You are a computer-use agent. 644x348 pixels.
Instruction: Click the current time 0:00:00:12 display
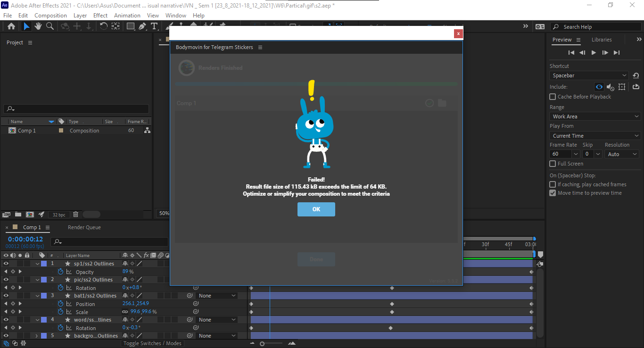25,239
